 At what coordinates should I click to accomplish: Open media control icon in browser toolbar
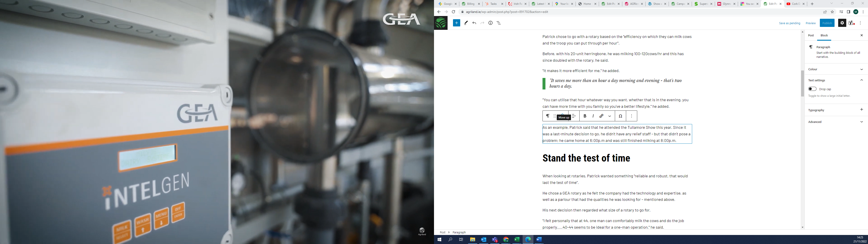coord(841,12)
